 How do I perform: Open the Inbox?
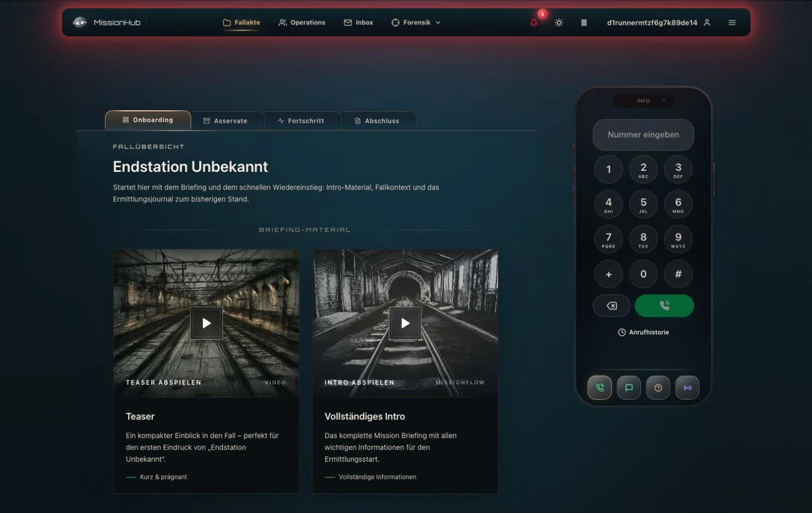[x=358, y=22]
